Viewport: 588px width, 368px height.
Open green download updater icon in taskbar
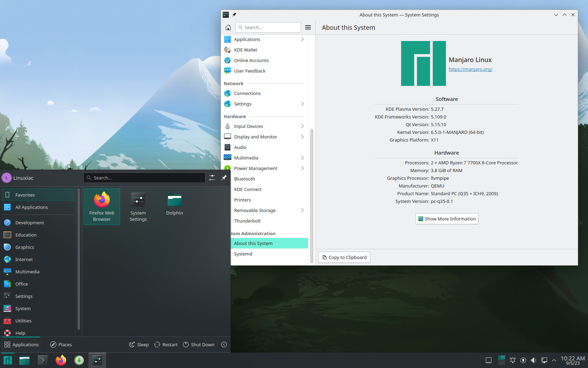click(x=79, y=360)
